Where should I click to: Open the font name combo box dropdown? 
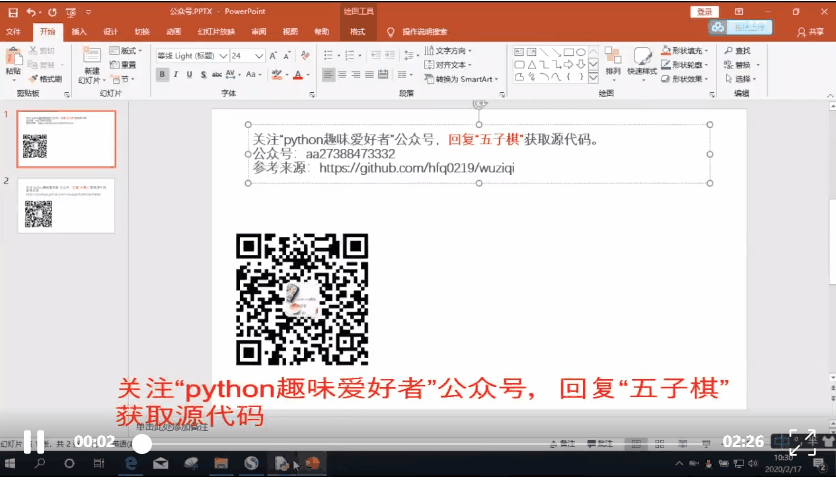(223, 55)
